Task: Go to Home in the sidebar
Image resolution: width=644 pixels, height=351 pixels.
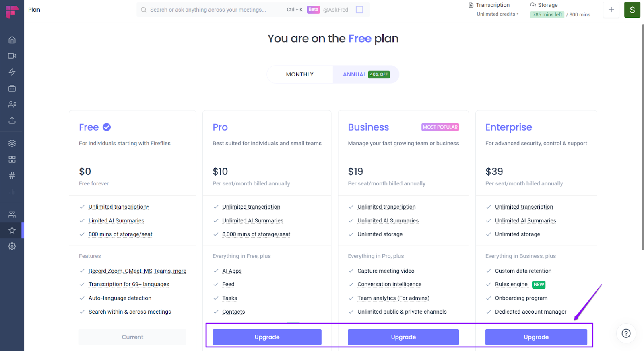Action: tap(12, 40)
